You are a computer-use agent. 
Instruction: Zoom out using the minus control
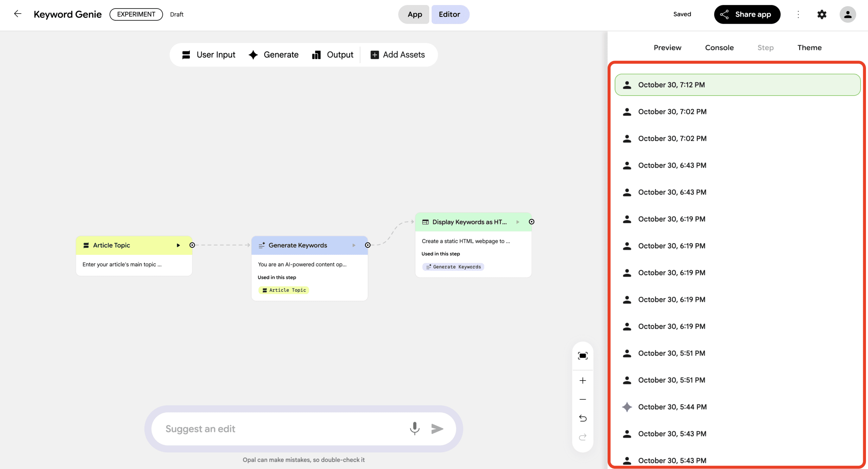pyautogui.click(x=583, y=399)
